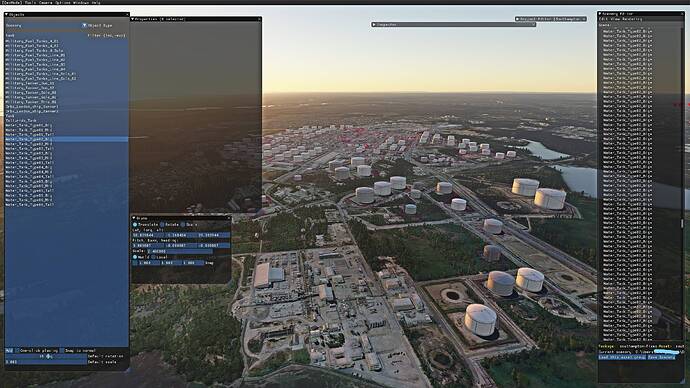The image size is (690, 388).
Task: Collapse the Scenery Editor window
Action: tap(599, 14)
